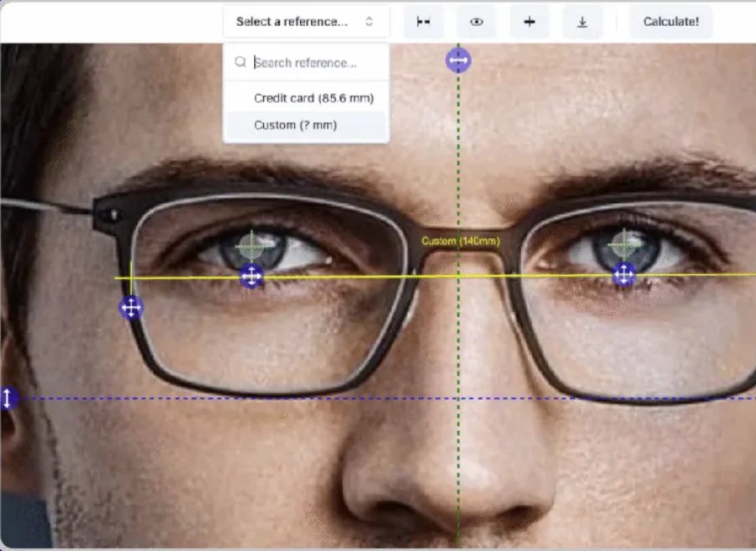Open the Select a reference dropdown
The width and height of the screenshot is (756, 551).
pyautogui.click(x=306, y=22)
